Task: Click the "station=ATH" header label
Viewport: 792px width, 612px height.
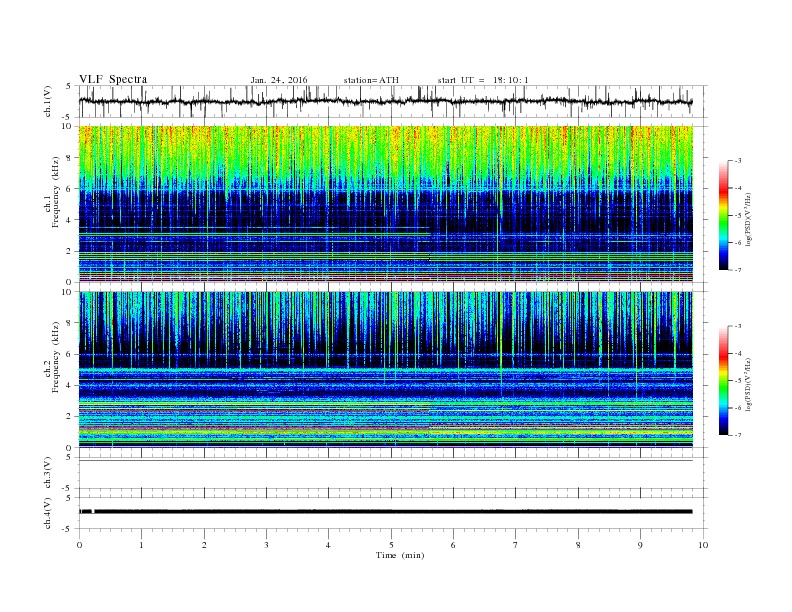Action: point(371,80)
